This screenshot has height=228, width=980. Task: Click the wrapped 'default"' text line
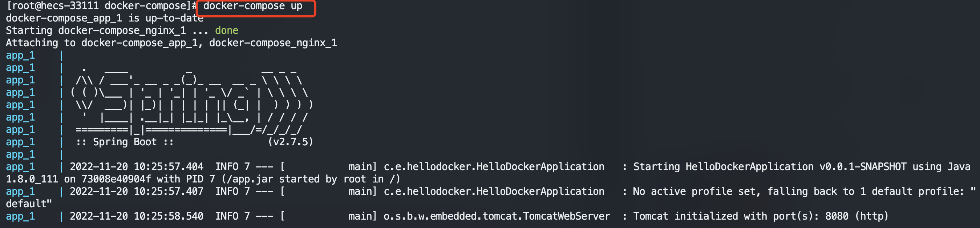pos(29,204)
